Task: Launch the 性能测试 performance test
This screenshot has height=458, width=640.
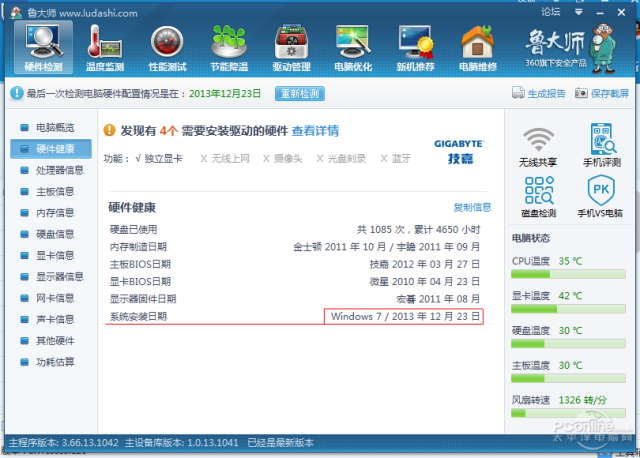Action: coord(167,47)
